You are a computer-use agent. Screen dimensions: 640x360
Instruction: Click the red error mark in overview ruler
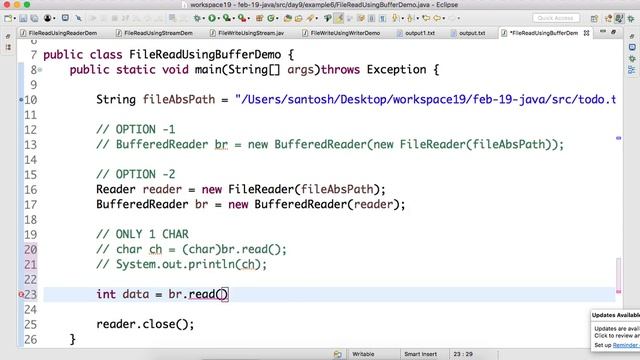(618, 291)
